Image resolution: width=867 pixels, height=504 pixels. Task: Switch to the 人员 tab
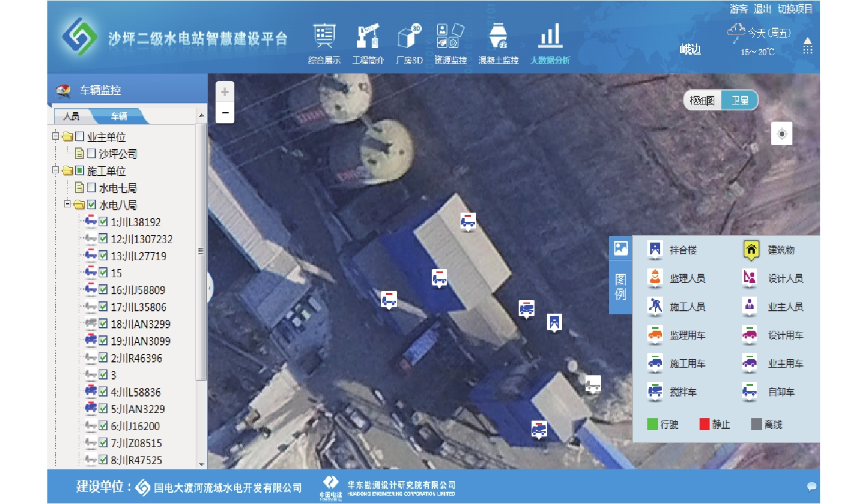tap(72, 116)
